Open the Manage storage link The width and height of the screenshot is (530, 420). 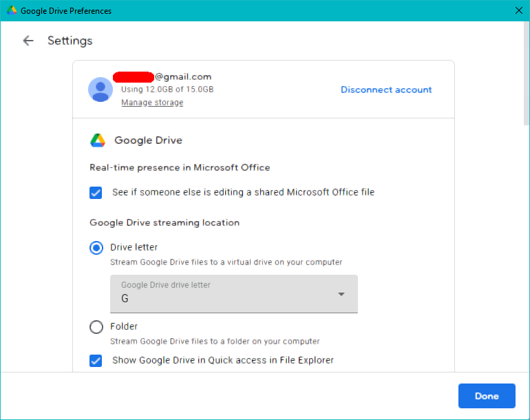coord(152,102)
